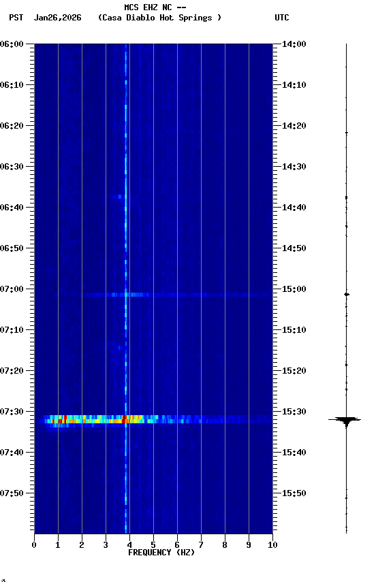Image resolution: width=376 pixels, height=588 pixels.
Task: Click the 06:30 PST time label
Action: (x=12, y=167)
